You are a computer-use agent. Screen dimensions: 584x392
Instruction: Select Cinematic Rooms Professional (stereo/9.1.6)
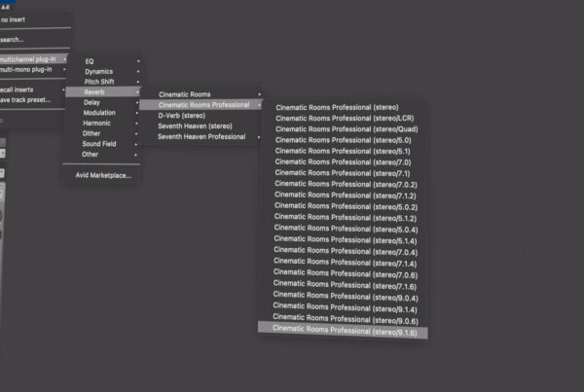click(x=343, y=331)
